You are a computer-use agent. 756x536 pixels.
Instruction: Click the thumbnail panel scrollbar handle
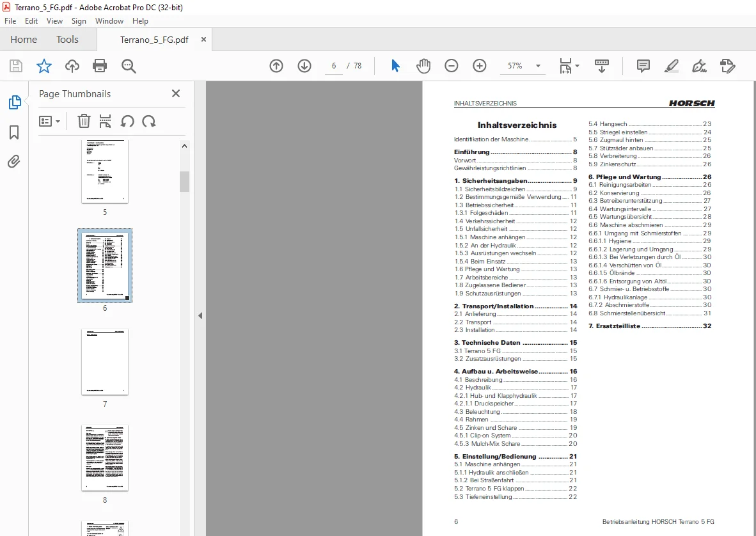pos(184,181)
